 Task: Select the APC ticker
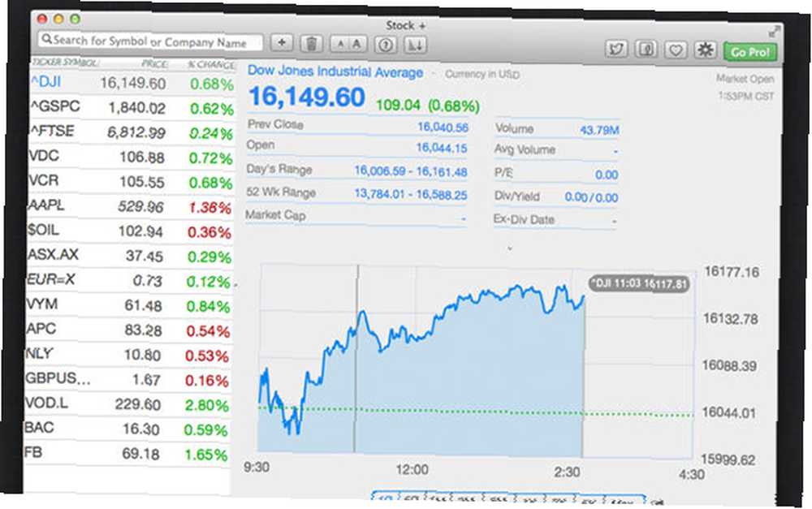pyautogui.click(x=41, y=328)
